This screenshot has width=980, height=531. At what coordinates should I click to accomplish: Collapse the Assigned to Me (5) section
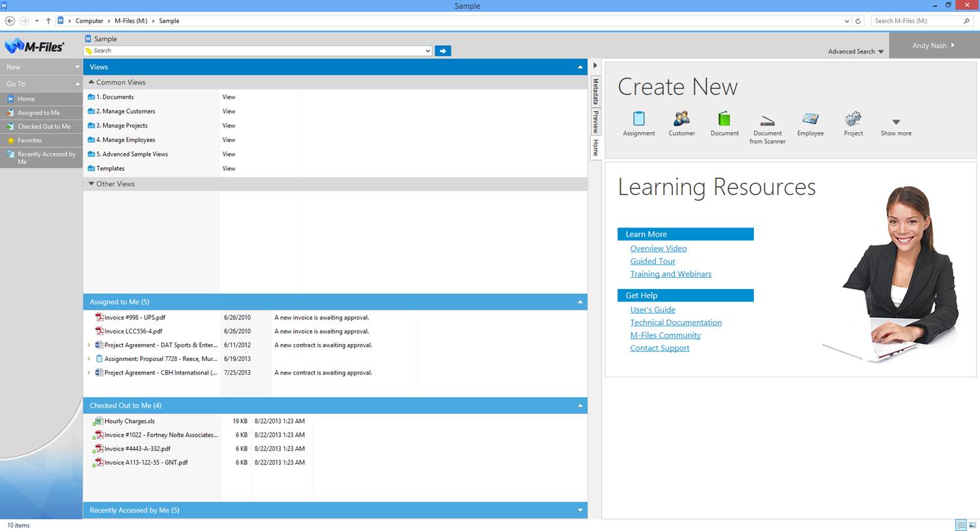pyautogui.click(x=580, y=301)
